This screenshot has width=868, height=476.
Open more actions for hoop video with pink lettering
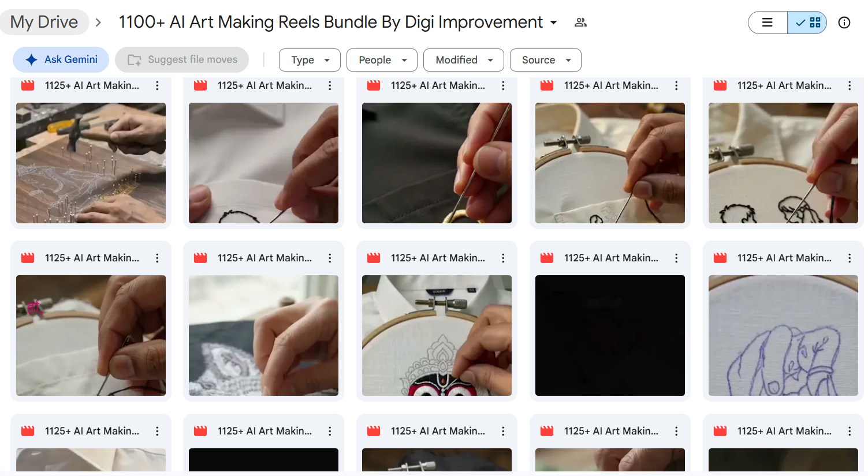point(157,258)
